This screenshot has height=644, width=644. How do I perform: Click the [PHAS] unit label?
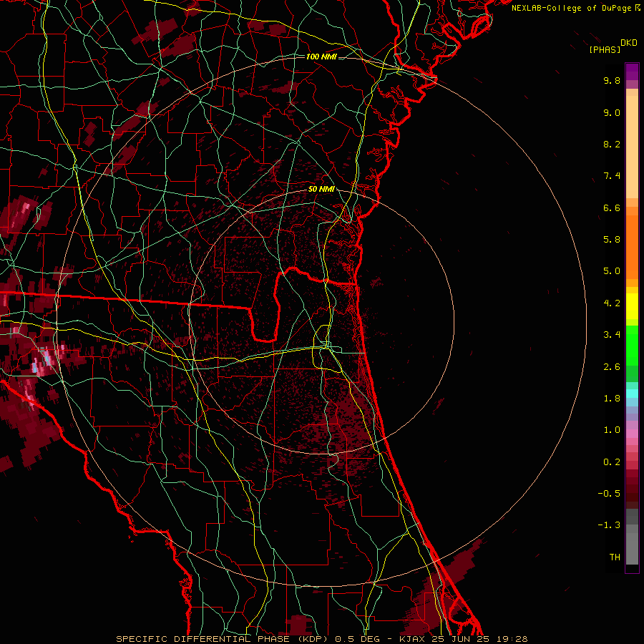[x=605, y=49]
